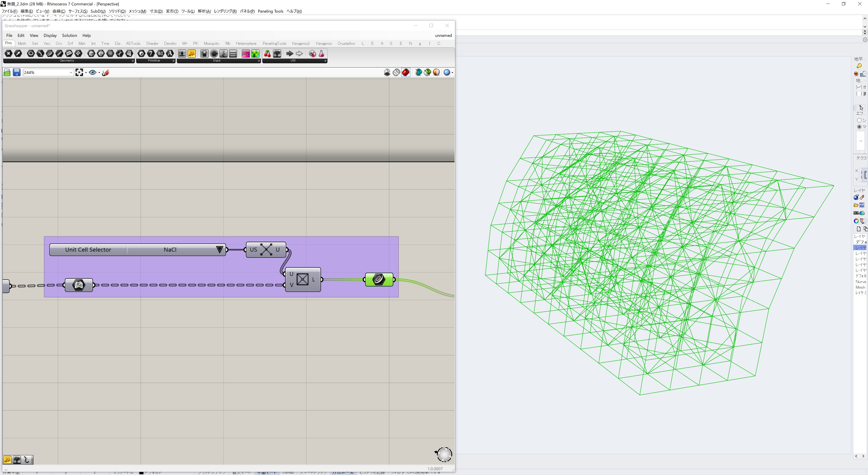Select the Curve parameter icon in Geometry
This screenshot has width=868, height=475.
50,54
